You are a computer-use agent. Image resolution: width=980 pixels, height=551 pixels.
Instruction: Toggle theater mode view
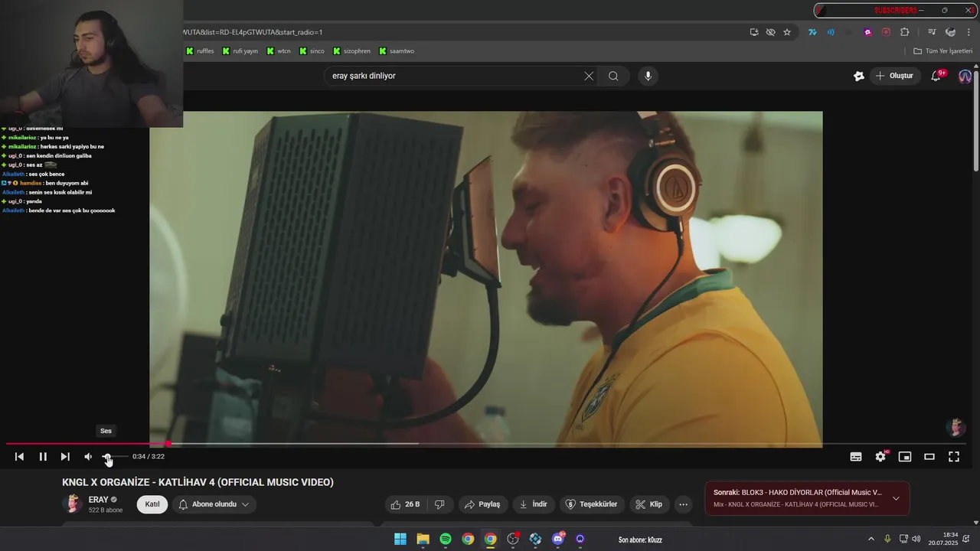click(x=929, y=457)
